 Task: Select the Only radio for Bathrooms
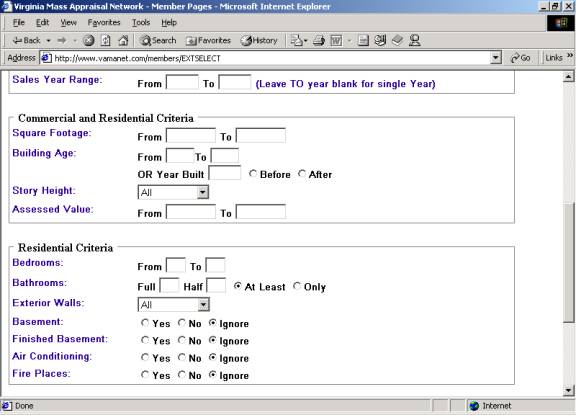click(297, 286)
